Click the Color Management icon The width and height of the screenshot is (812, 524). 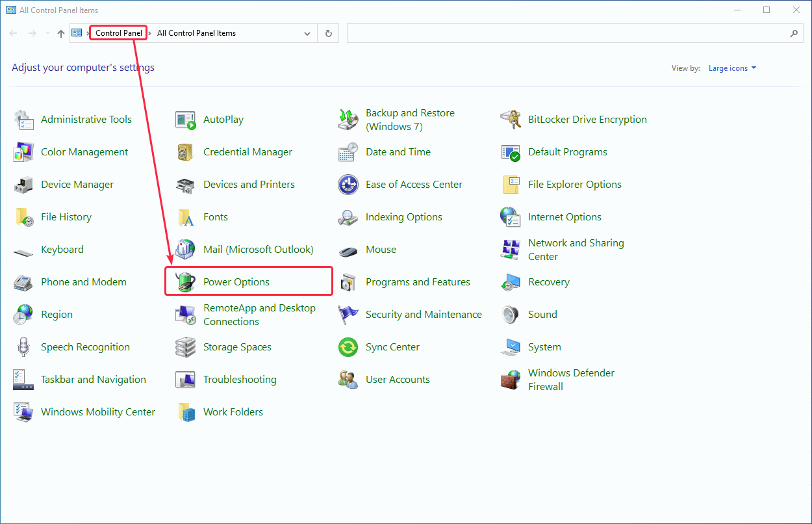23,152
